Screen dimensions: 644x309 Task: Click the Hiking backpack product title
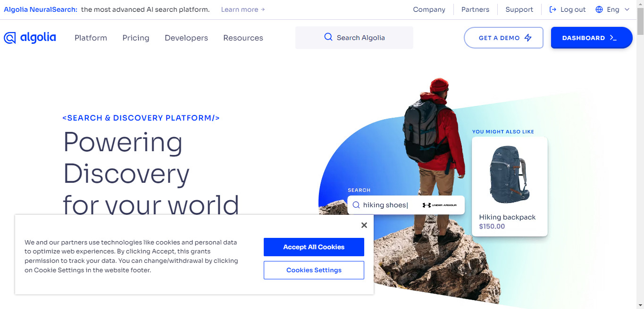[x=507, y=217]
